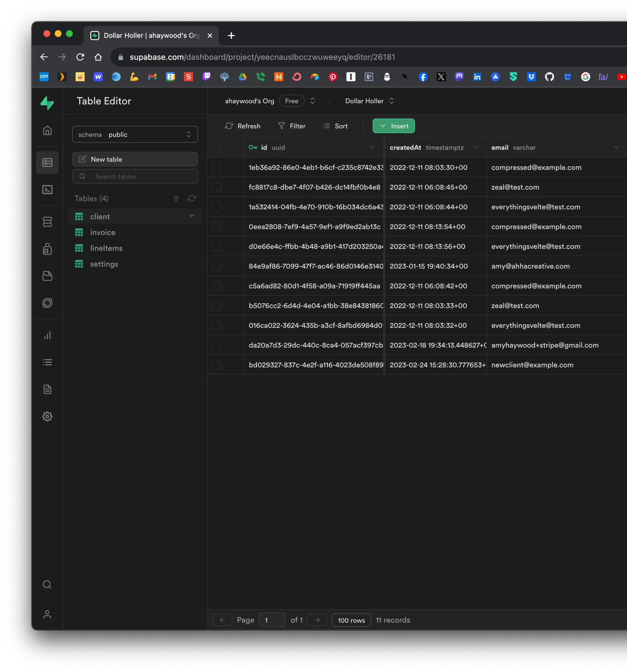Open the Dropbox bookmark icon
The height and width of the screenshot is (672, 627).
(x=531, y=77)
